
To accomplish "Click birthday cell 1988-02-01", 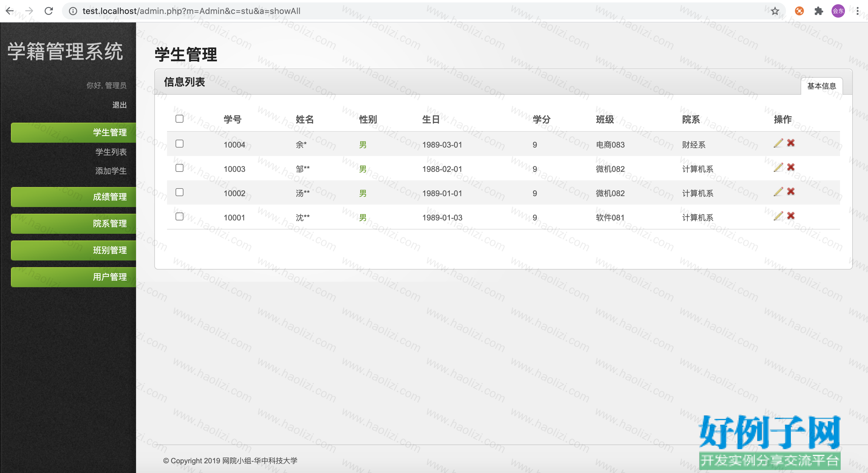I will pyautogui.click(x=442, y=169).
